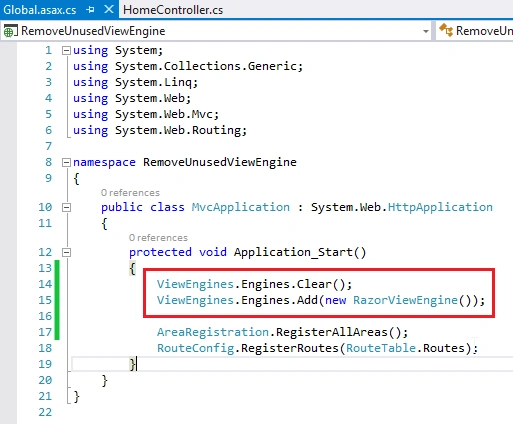Click the MvcApplication class name
The height and width of the screenshot is (424, 513).
[241, 207]
